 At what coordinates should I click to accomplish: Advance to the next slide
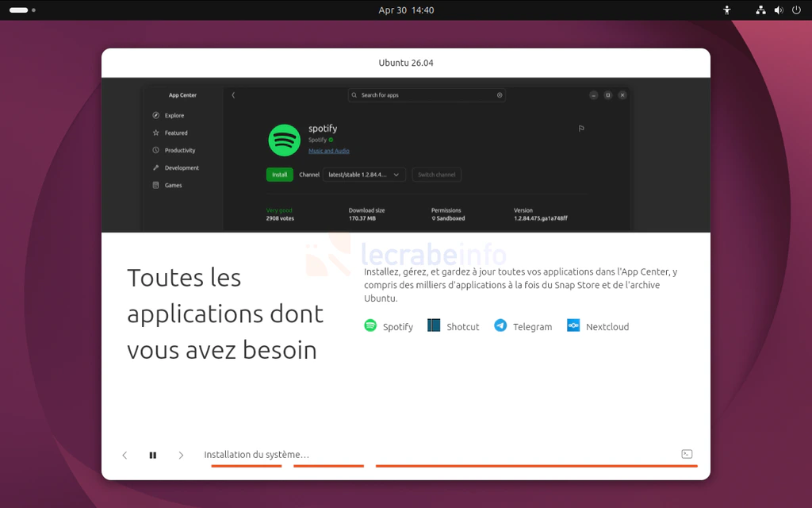[181, 455]
